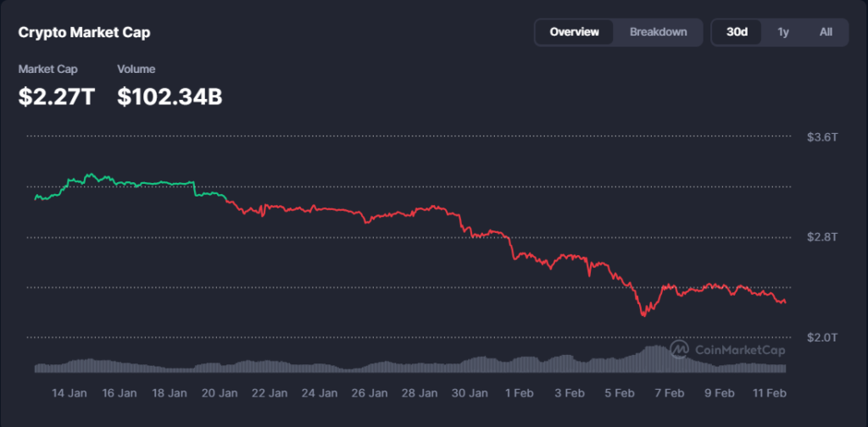868x427 pixels.
Task: Select the 14 Jan date marker
Action: 70,393
